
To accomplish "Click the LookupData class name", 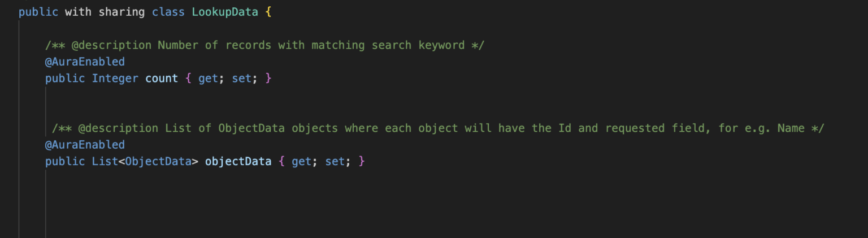I will (225, 12).
